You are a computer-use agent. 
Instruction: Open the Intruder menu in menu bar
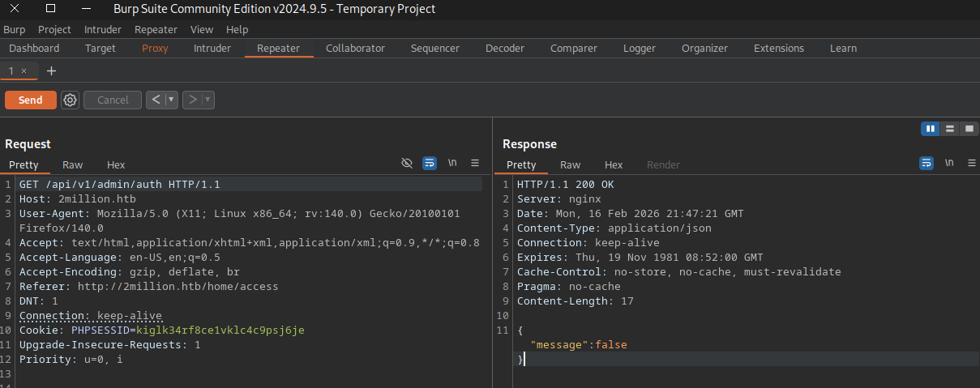coord(103,30)
